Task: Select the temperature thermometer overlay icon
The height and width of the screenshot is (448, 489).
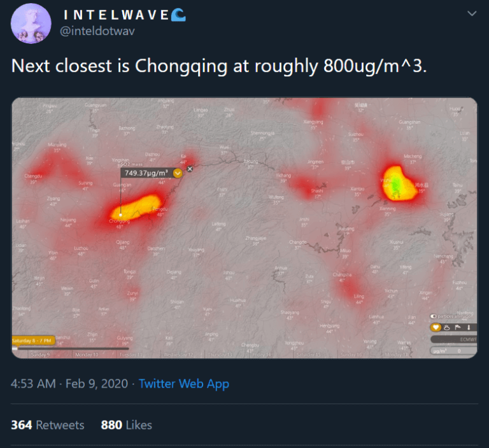Action: click(x=469, y=327)
